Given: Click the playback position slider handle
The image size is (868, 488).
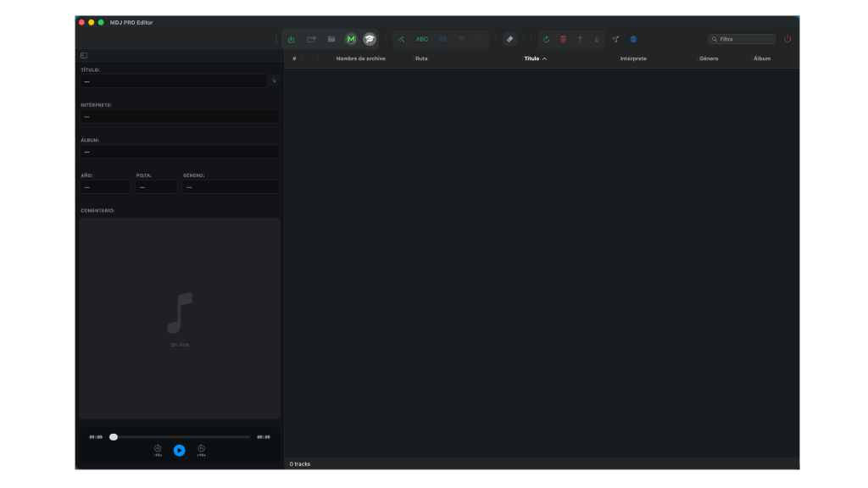Looking at the screenshot, I should tap(114, 437).
